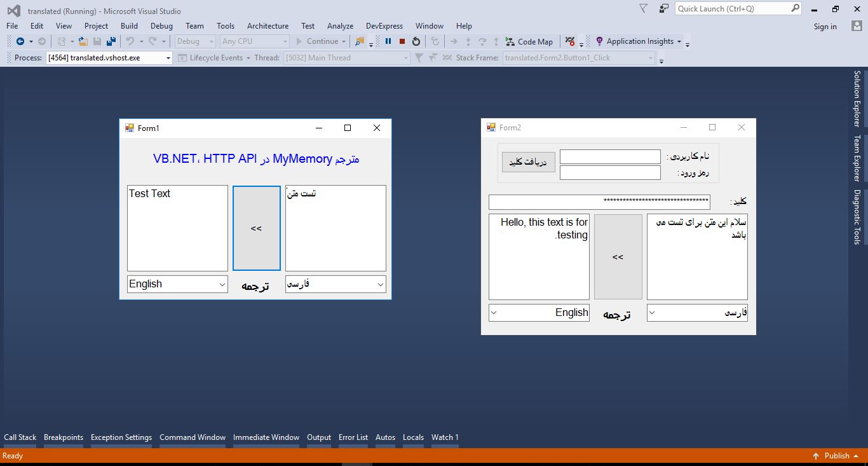Click the دریافت کلید button on Form2
Screen dimensions: 868x466
[528, 161]
